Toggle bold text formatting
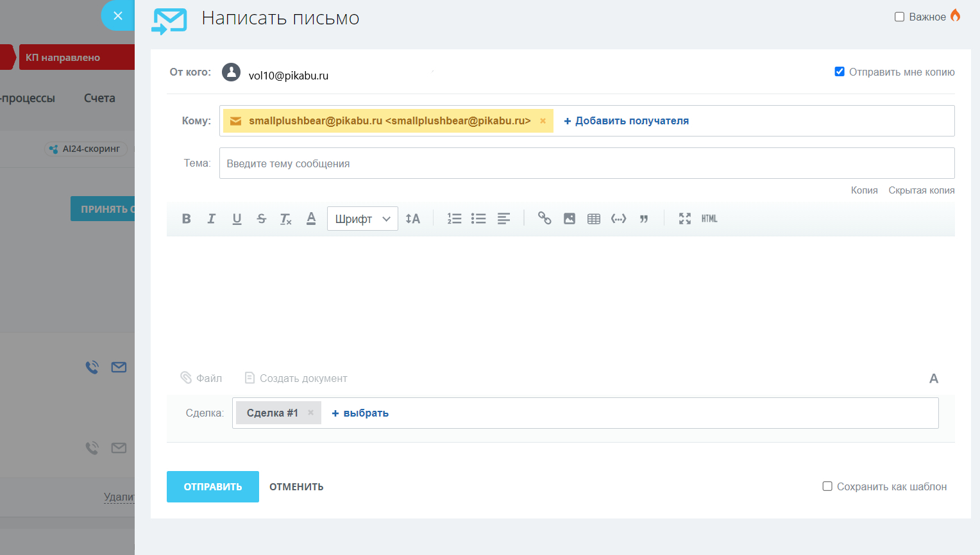The image size is (980, 555). click(x=187, y=219)
